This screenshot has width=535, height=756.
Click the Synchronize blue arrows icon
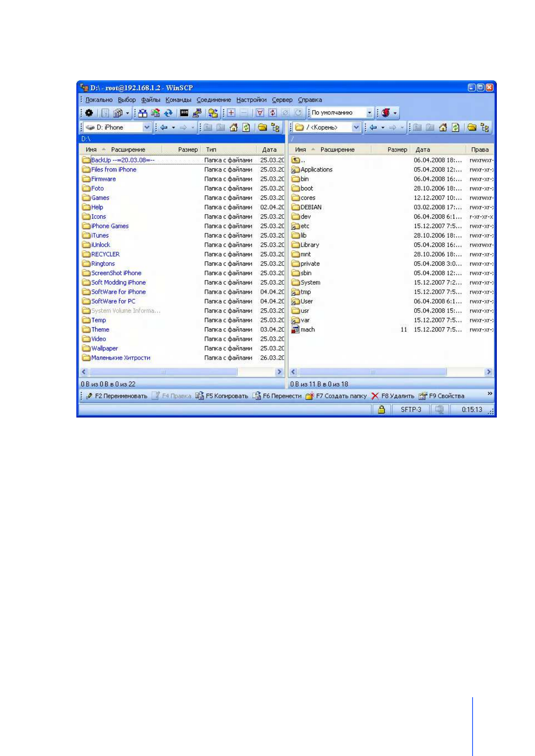point(168,113)
